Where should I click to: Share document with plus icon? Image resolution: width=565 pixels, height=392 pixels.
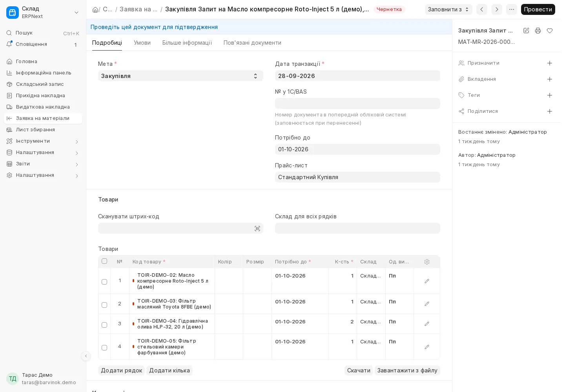[550, 111]
